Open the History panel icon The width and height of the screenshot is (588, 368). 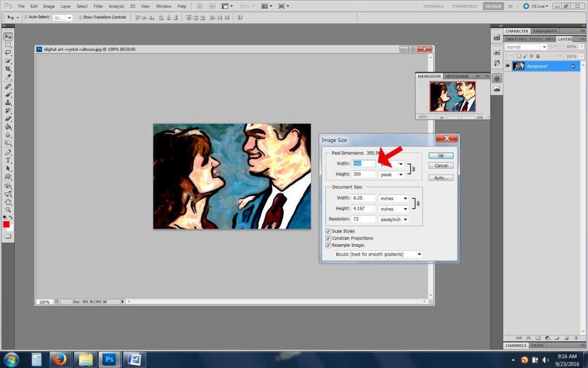(x=497, y=63)
